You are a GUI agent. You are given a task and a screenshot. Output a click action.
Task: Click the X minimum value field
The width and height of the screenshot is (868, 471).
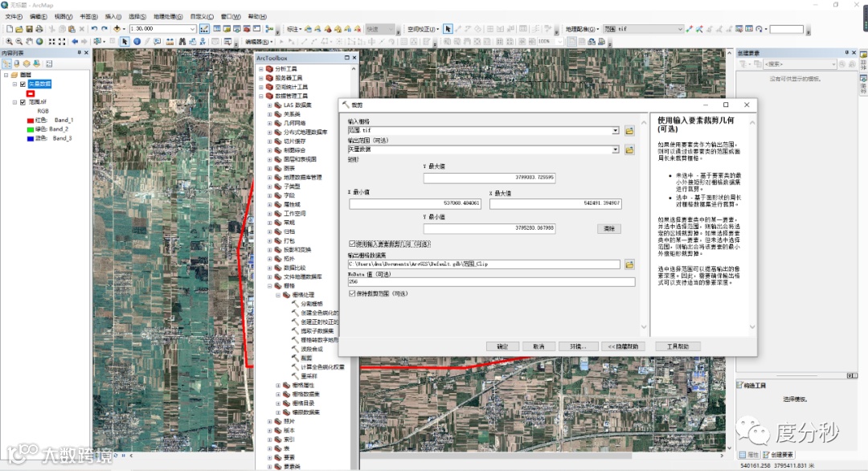tap(416, 203)
